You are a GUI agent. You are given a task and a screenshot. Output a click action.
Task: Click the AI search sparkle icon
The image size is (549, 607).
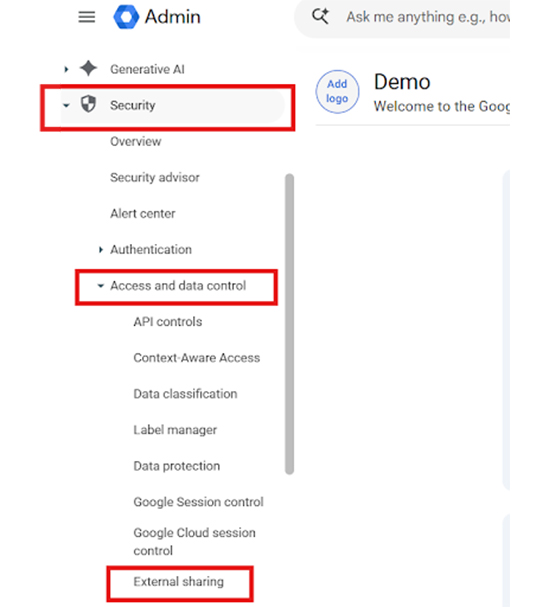[321, 16]
